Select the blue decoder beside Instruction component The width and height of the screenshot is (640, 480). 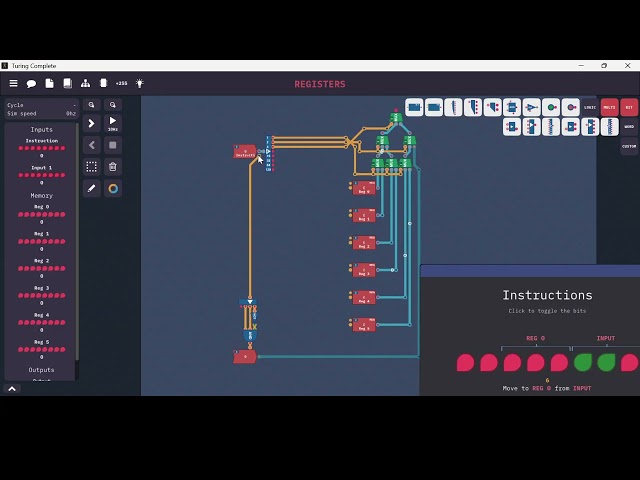pyautogui.click(x=268, y=153)
